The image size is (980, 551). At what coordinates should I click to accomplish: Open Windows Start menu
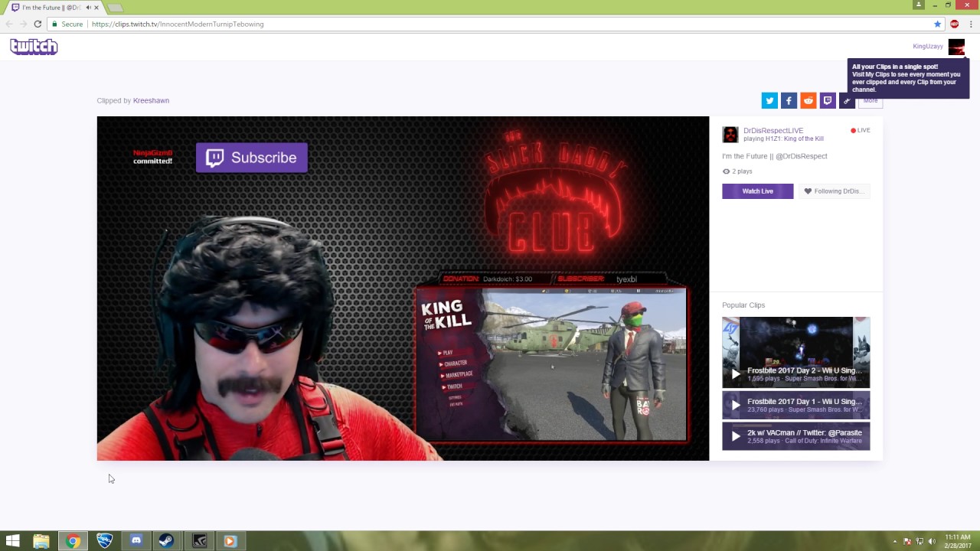(12, 541)
